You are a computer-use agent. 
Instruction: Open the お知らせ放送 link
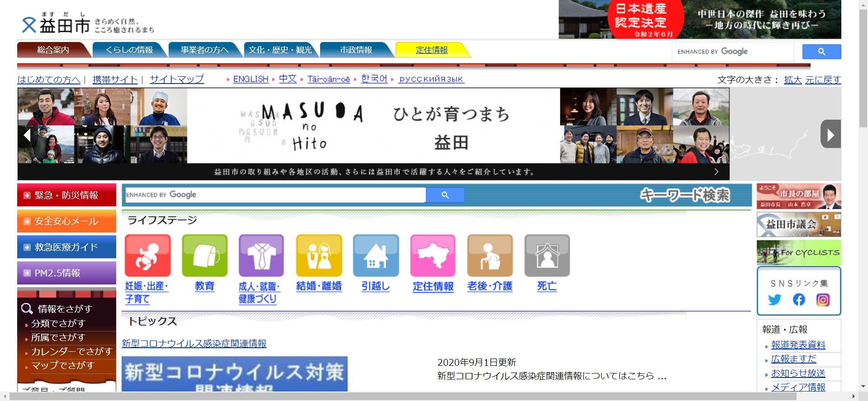(798, 373)
